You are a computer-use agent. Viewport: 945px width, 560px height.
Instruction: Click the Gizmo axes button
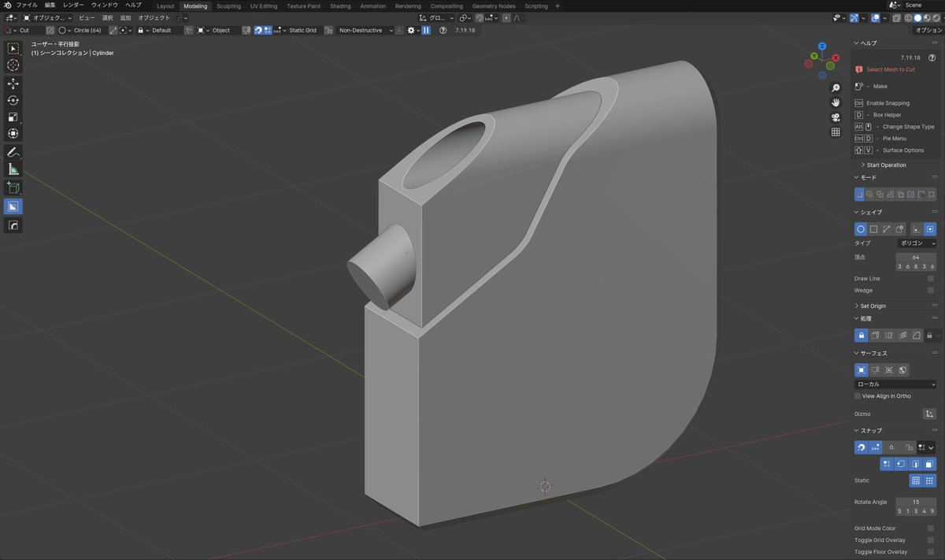click(929, 414)
